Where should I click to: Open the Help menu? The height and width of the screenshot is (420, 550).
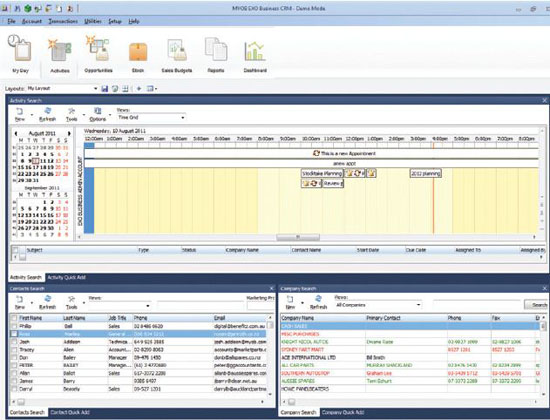pos(134,21)
